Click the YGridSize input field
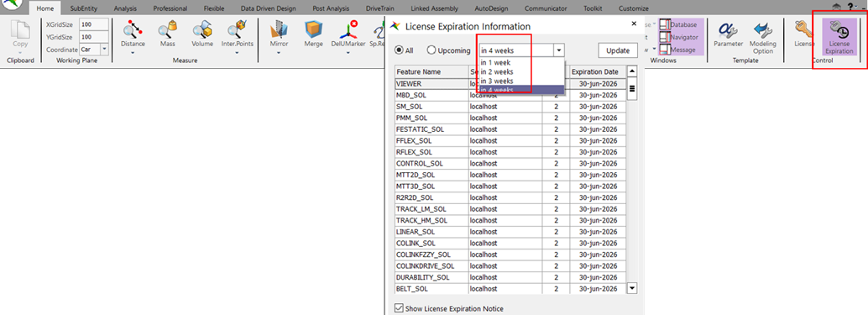The image size is (868, 315). pyautogui.click(x=93, y=36)
